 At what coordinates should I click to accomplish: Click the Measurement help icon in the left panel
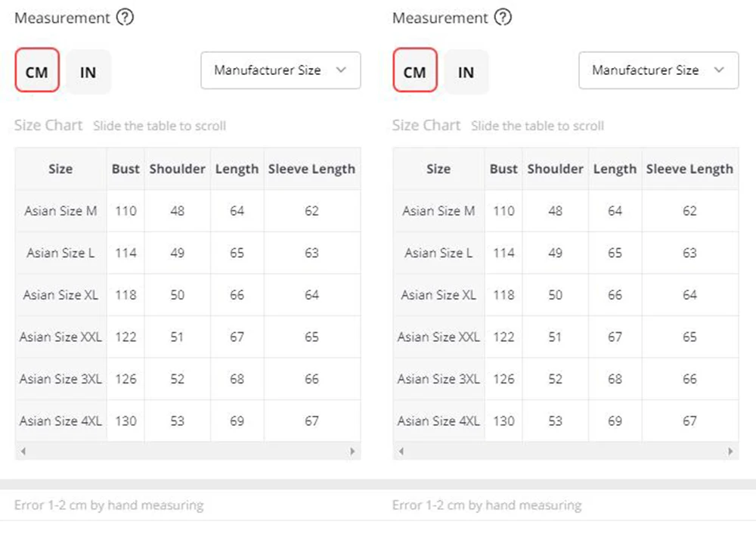[x=125, y=17]
